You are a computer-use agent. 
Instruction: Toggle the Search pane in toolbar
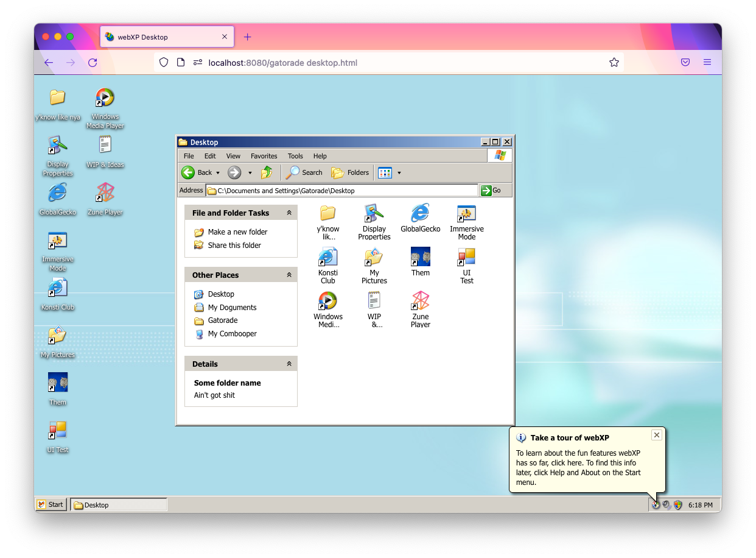point(304,172)
